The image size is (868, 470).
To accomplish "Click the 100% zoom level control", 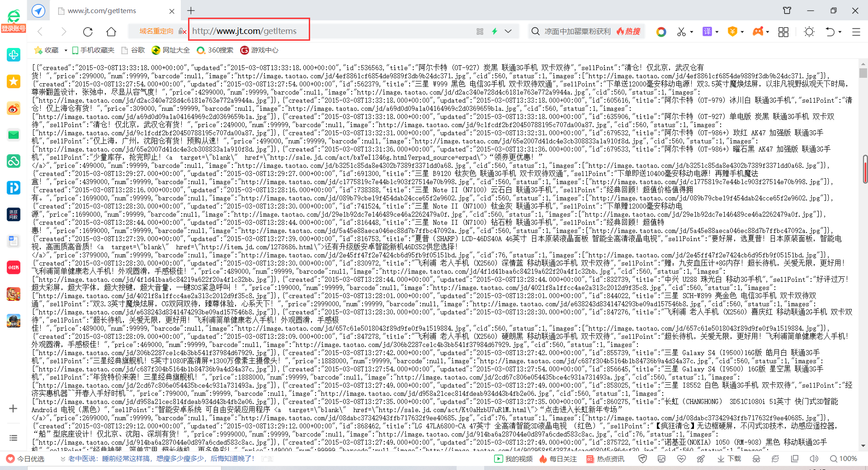I will [844, 459].
